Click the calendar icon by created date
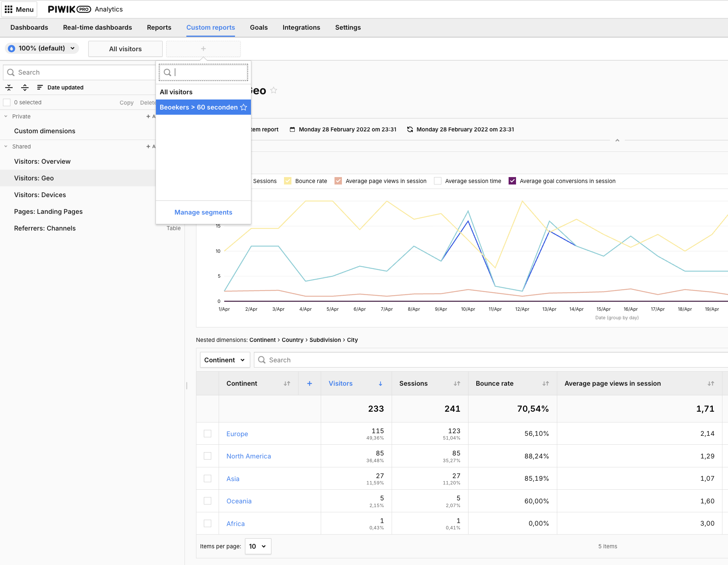 coord(293,130)
